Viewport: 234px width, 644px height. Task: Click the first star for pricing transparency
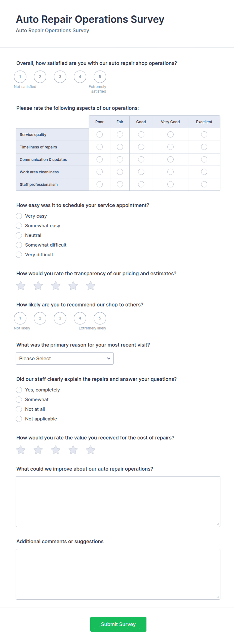[x=21, y=286]
